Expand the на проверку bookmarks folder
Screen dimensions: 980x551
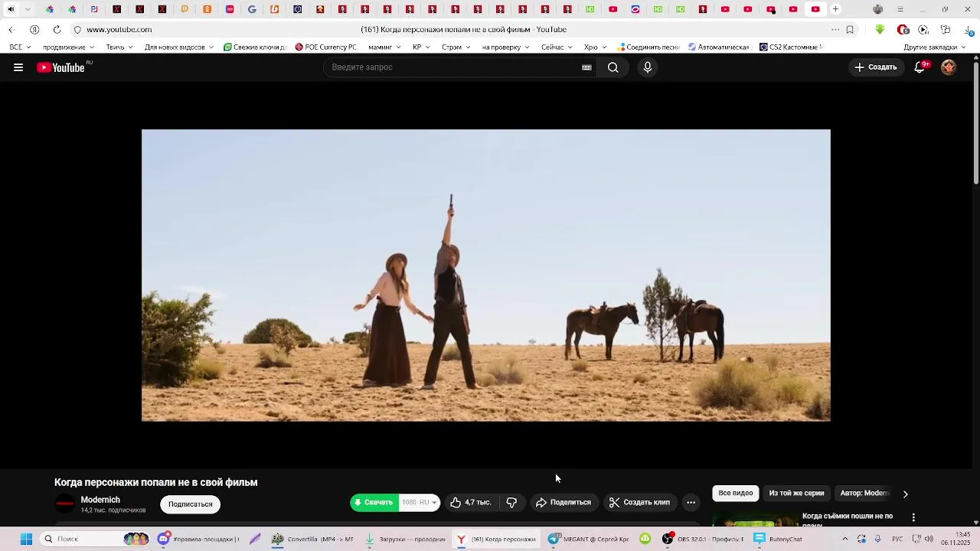[x=506, y=47]
